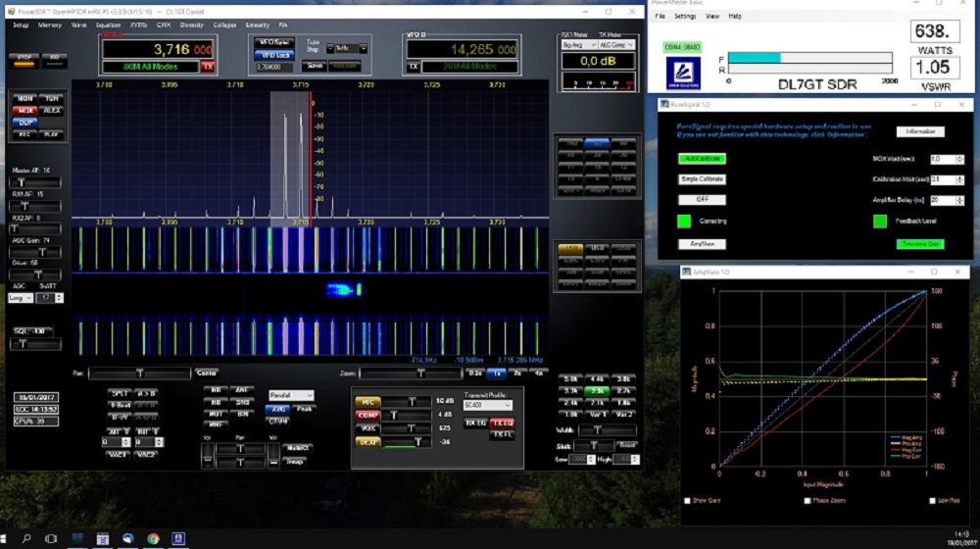Click the VFO B frequency display 14,265 000

pos(463,49)
